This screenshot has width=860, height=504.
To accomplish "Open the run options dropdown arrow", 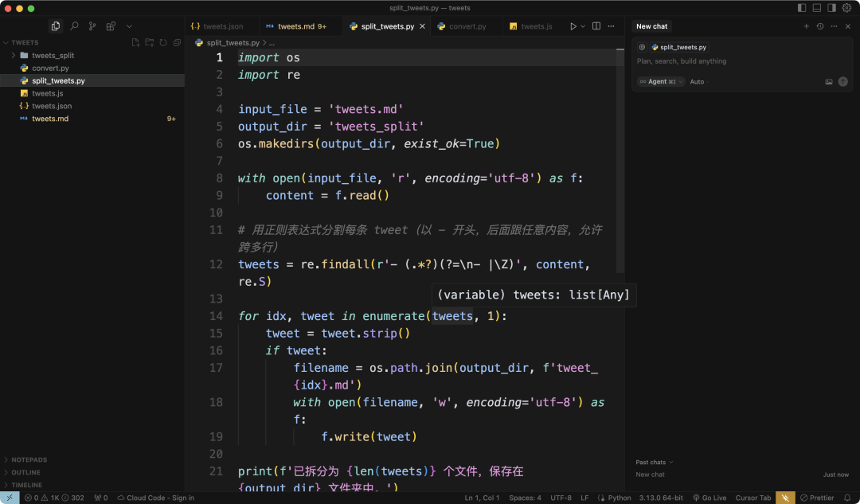I will pos(583,26).
